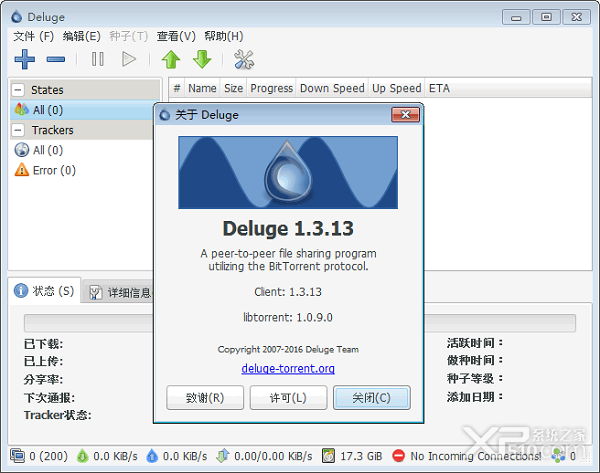The image size is (600, 473).
Task: Click the 添加日期 label
Action: click(474, 397)
